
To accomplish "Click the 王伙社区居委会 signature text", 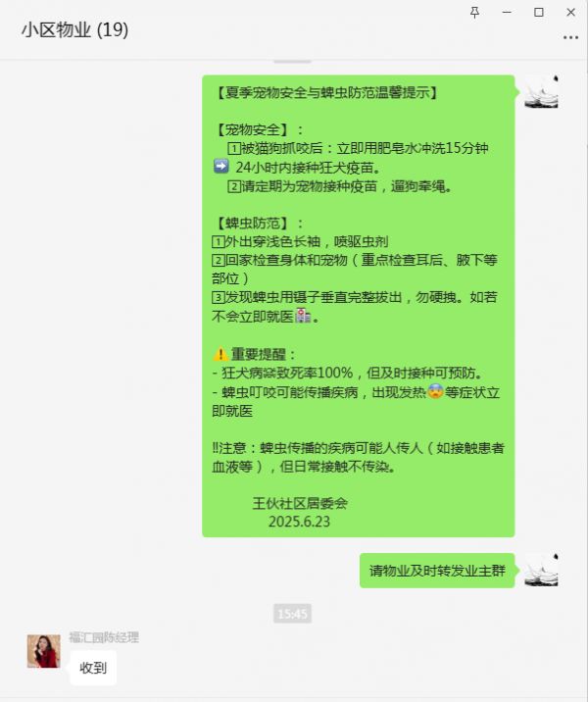I will pos(300,503).
